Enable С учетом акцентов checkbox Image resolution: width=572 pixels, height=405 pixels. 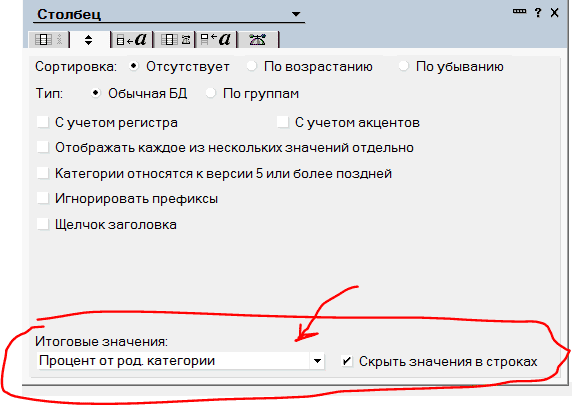[283, 122]
